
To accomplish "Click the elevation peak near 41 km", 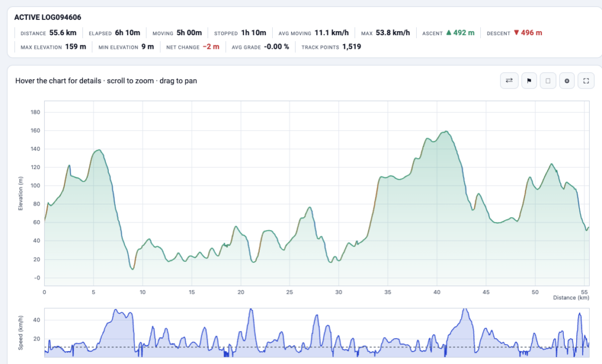I will pos(446,132).
